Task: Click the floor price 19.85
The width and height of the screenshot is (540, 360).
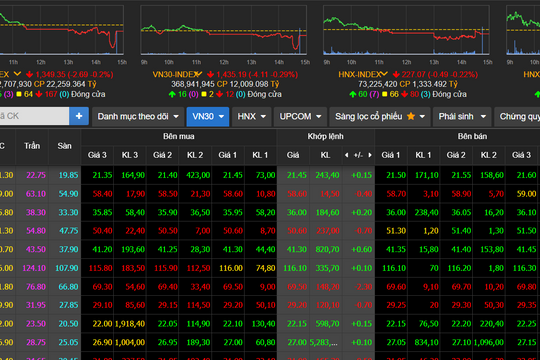Action: tap(69, 175)
